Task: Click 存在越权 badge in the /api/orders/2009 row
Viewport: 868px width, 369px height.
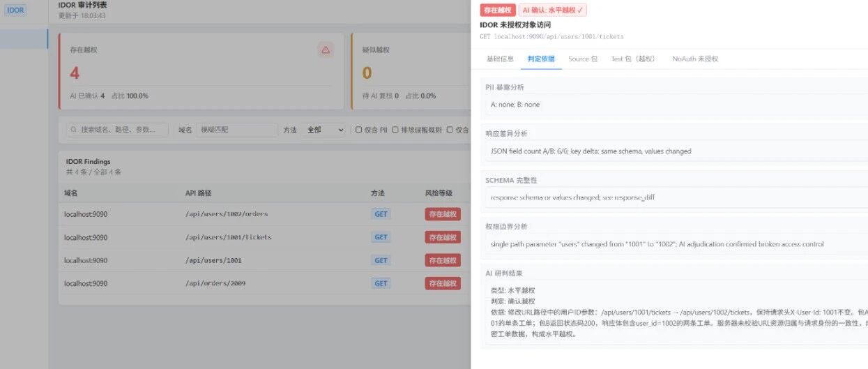Action: click(443, 283)
